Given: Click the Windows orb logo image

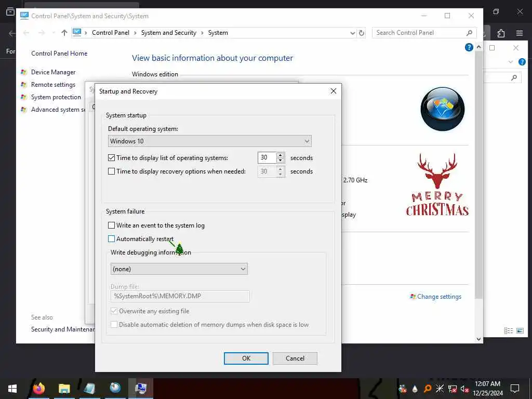Looking at the screenshot, I should tap(443, 109).
